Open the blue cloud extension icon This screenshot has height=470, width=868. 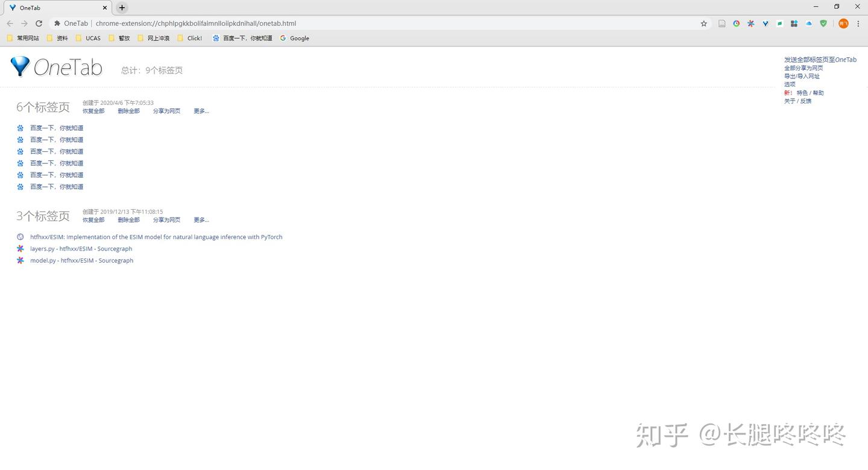click(x=809, y=23)
